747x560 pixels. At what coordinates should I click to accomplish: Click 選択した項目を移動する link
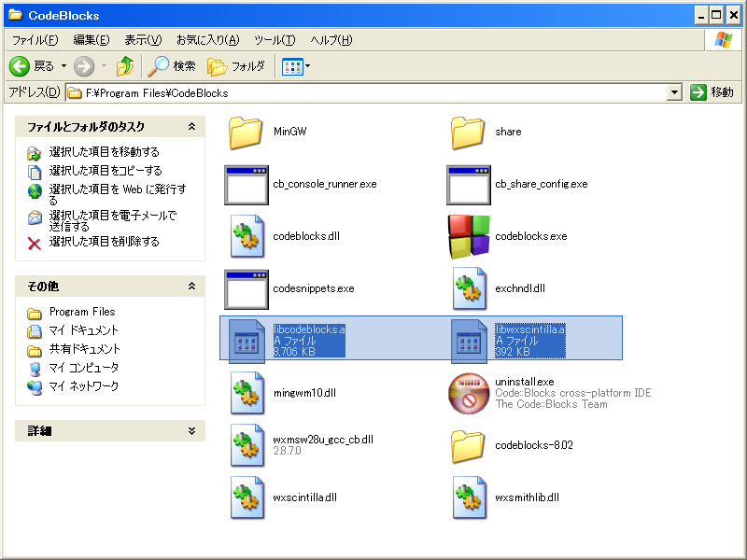coord(104,152)
